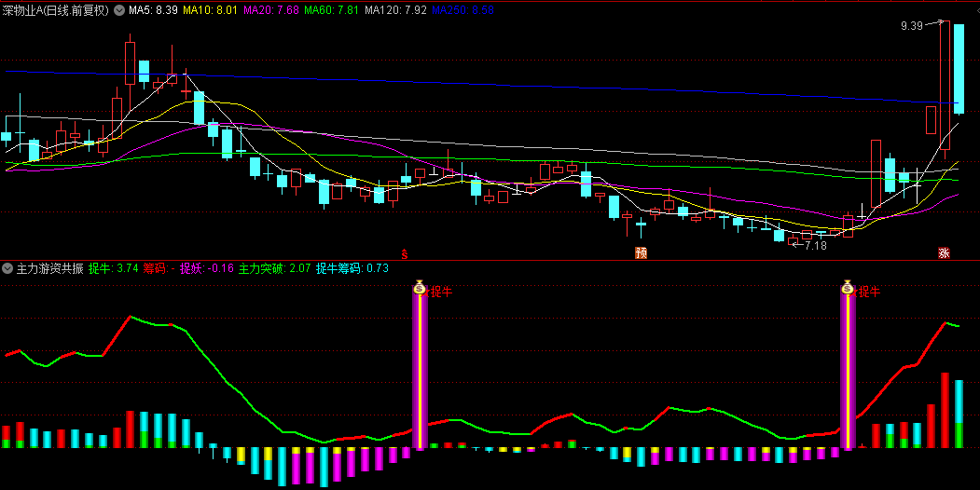The image size is (980, 490).
Task: Click the MA5: 8.39 label
Action: [x=153, y=10]
